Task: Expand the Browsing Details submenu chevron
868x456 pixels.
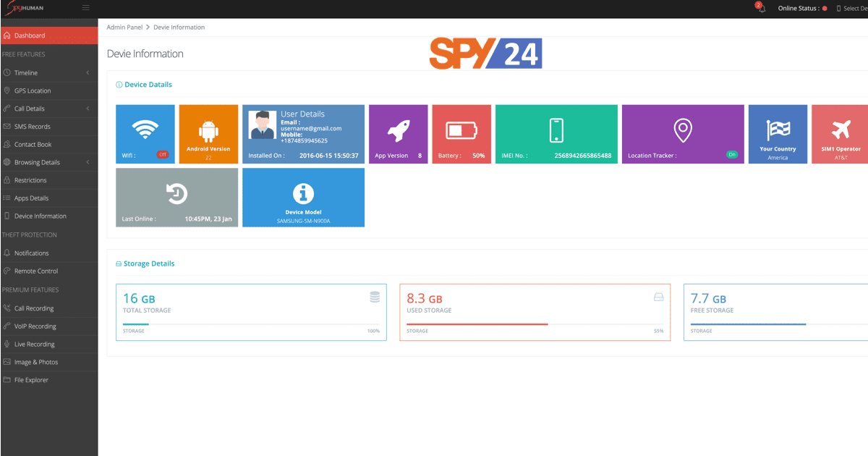Action: pyautogui.click(x=88, y=162)
